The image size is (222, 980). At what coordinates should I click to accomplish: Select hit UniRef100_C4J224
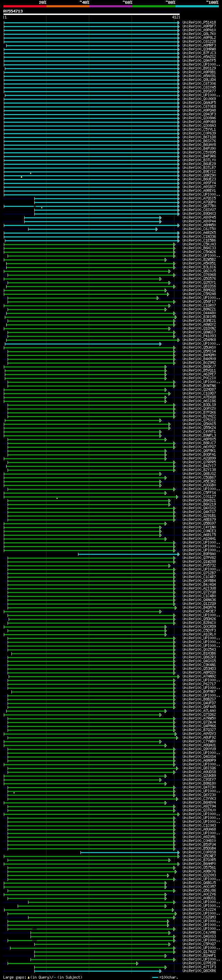199,910
